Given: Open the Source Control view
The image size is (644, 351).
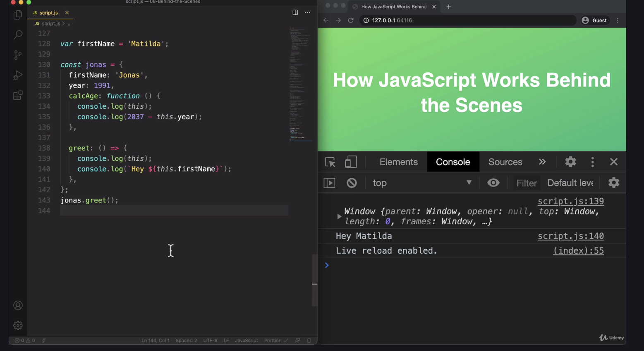Looking at the screenshot, I should tap(18, 55).
